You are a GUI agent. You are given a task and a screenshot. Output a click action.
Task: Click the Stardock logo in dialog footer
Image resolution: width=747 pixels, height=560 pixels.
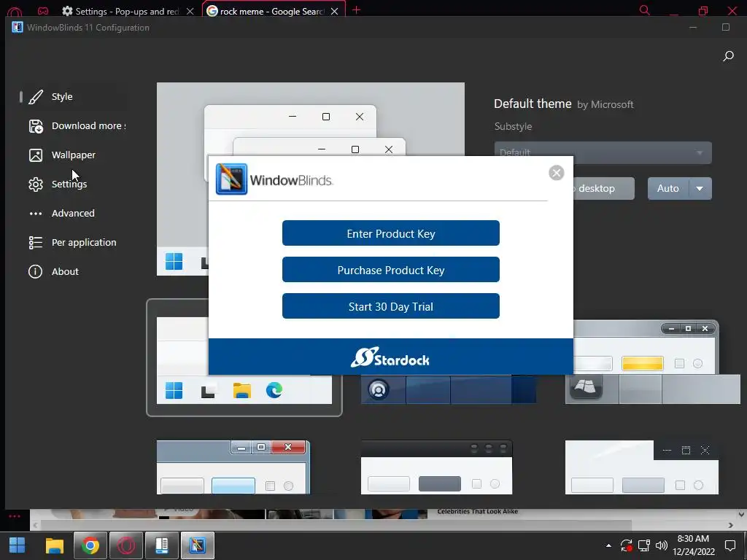coord(390,357)
